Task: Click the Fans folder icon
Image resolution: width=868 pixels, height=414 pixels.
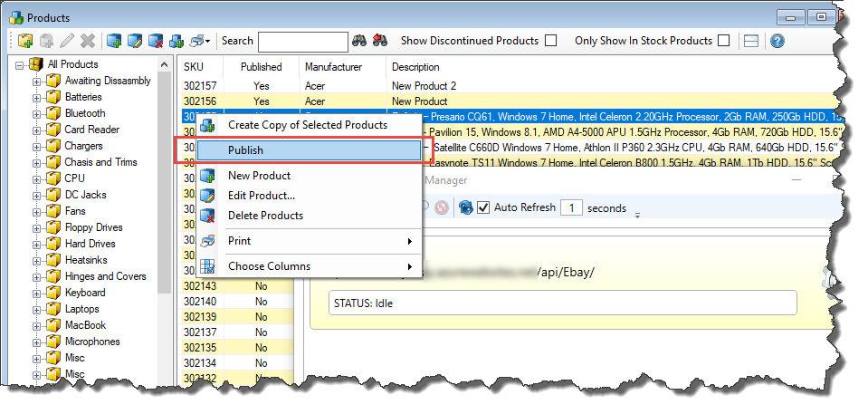Action: tap(53, 212)
